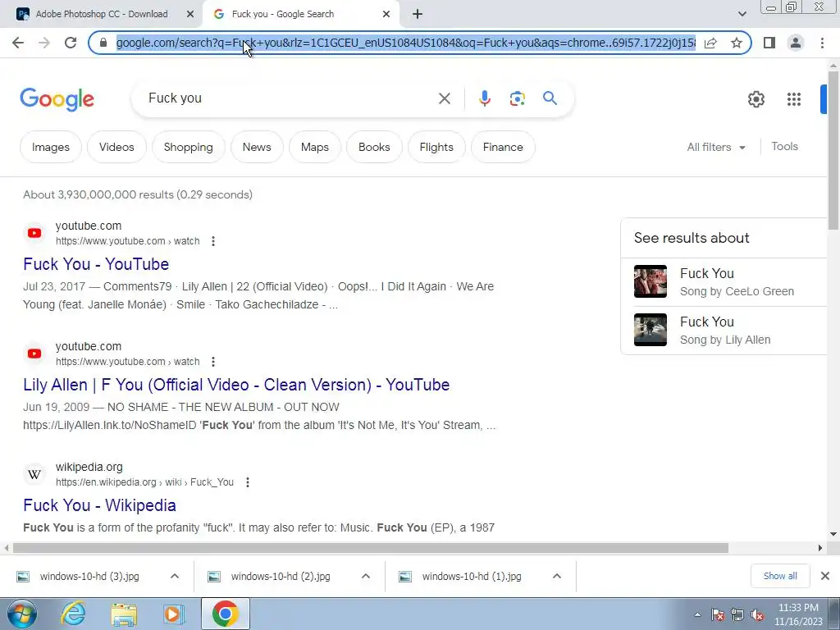The width and height of the screenshot is (840, 630).
Task: Filter results by Images
Action: pyautogui.click(x=51, y=147)
